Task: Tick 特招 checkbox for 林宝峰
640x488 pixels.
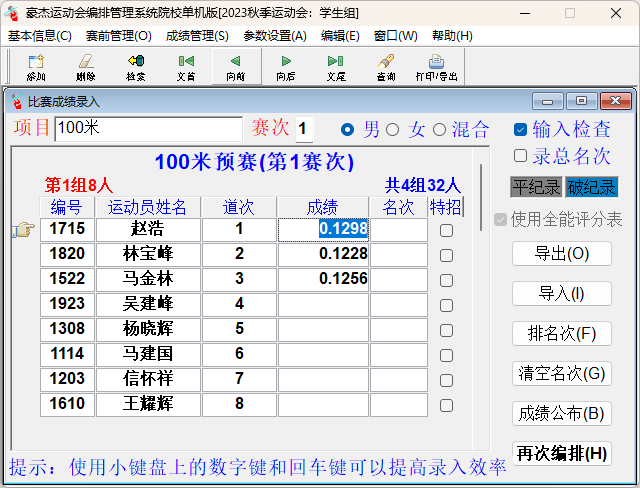Action: click(446, 255)
